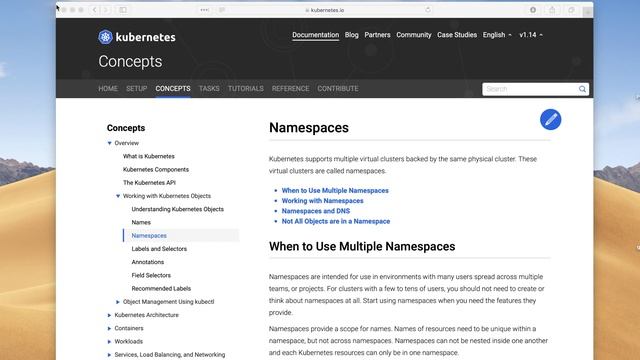
Task: Follow the When to Use Multiple Namespaces link
Action: click(x=335, y=191)
